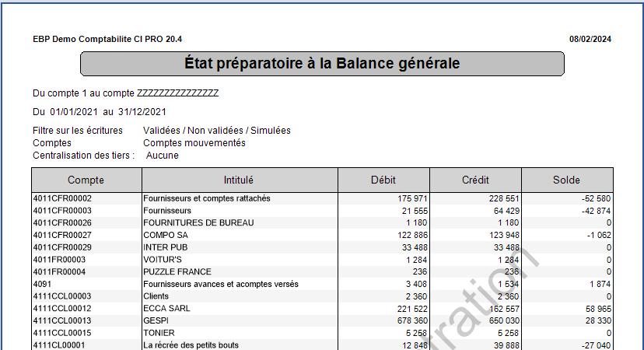The height and width of the screenshot is (350, 644).
Task: Select account cell 4111CCL00015
Action: (x=62, y=333)
